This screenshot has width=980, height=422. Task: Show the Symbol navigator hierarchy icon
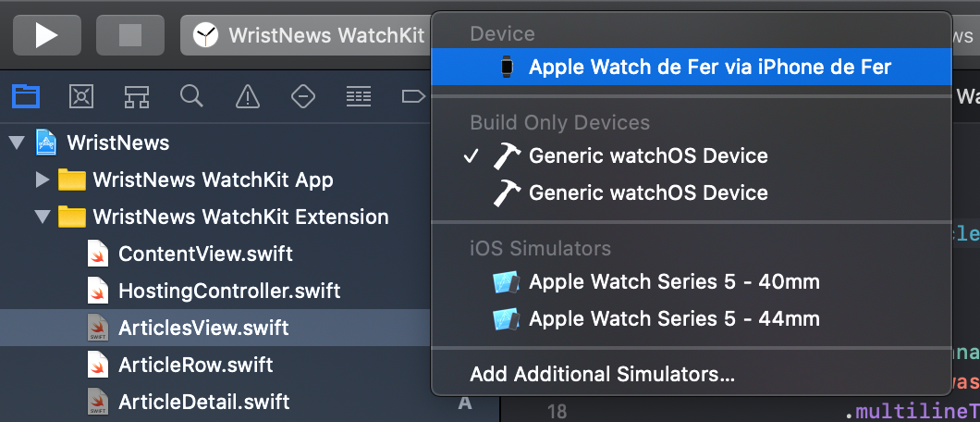[136, 96]
